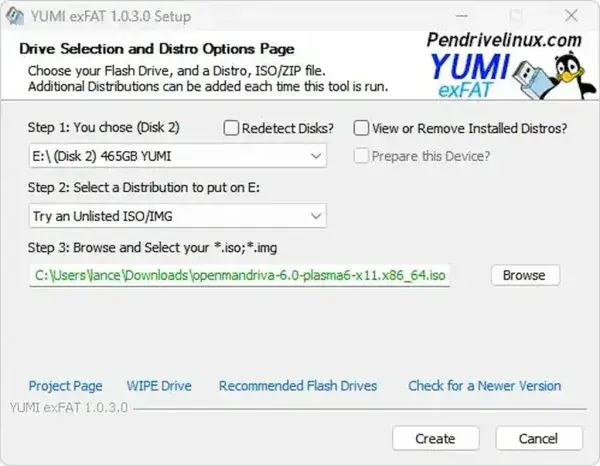Viewport: 600px width, 466px height.
Task: Click the 'Step 1: You chose (Disk 2)' label
Action: pos(104,127)
